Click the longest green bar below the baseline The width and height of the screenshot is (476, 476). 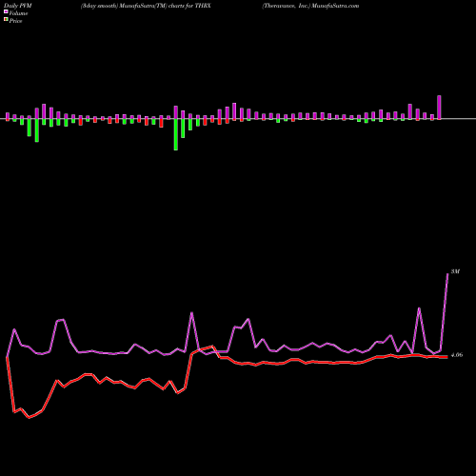point(176,134)
